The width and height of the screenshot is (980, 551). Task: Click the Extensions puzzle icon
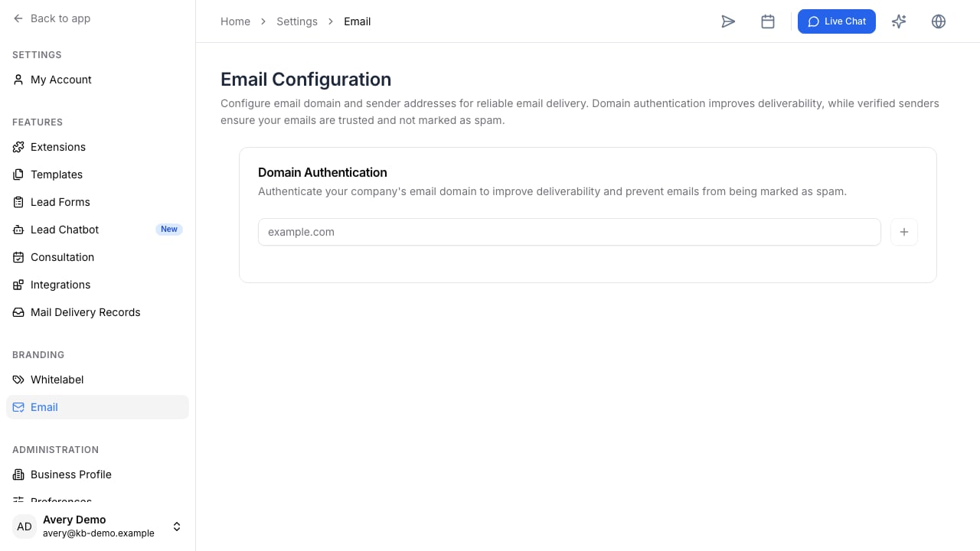coord(18,147)
